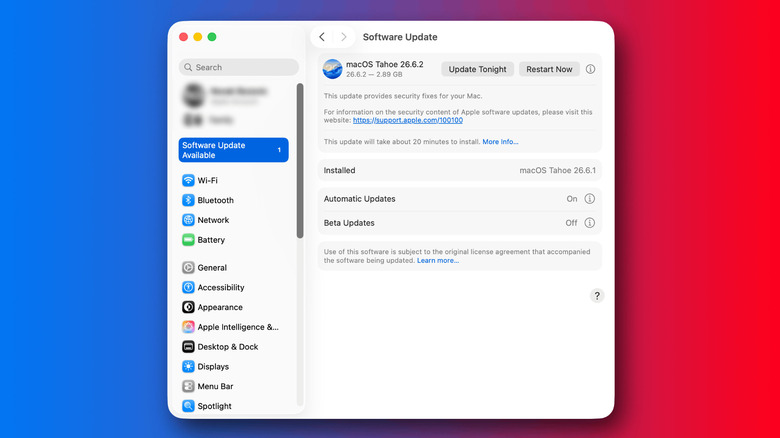Click the update badge showing 1
The height and width of the screenshot is (438, 780).
(x=279, y=150)
